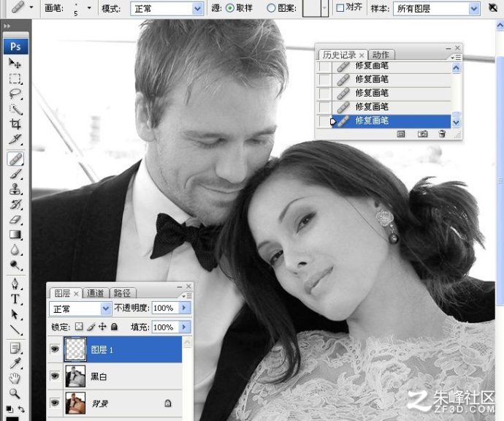The width and height of the screenshot is (504, 421).
Task: Click the Photoshop Ps logo
Action: 15,47
